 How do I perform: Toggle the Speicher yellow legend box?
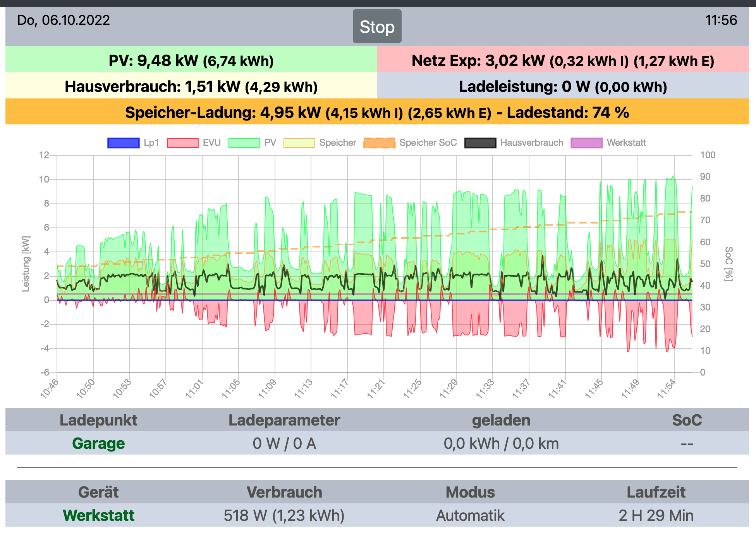299,143
